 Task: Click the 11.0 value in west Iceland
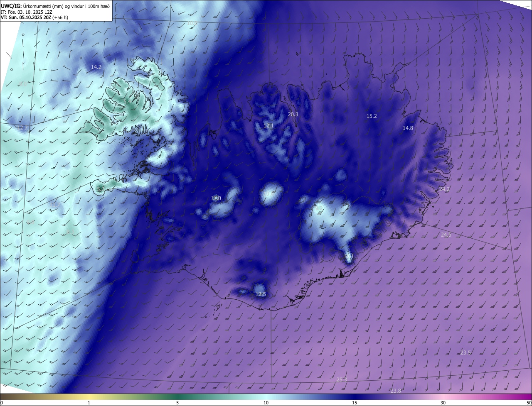point(216,198)
